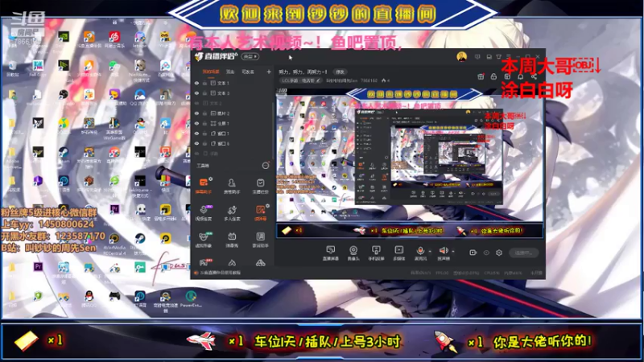Expand speaker options arrow
The height and width of the screenshot is (362, 644).
click(x=453, y=251)
